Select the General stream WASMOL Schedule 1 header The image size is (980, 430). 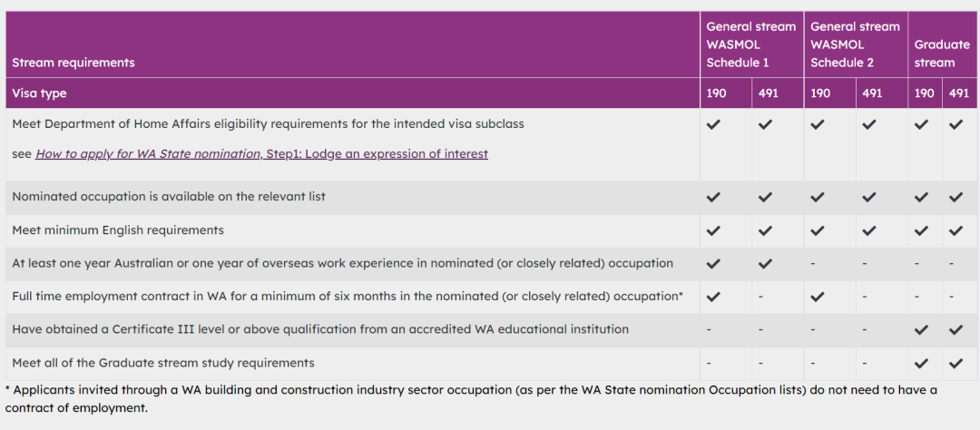[x=751, y=44]
